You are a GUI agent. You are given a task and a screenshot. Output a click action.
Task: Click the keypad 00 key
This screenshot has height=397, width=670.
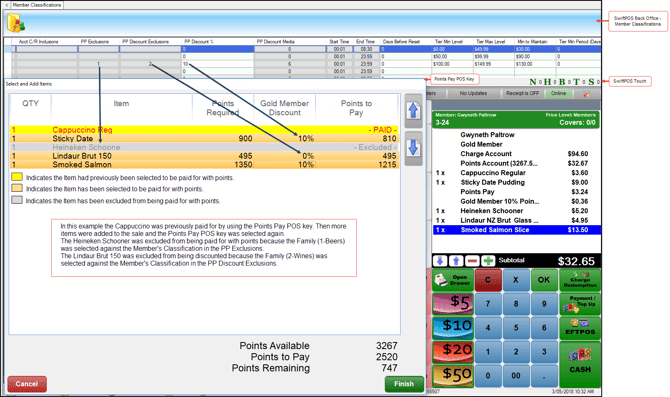coord(516,376)
